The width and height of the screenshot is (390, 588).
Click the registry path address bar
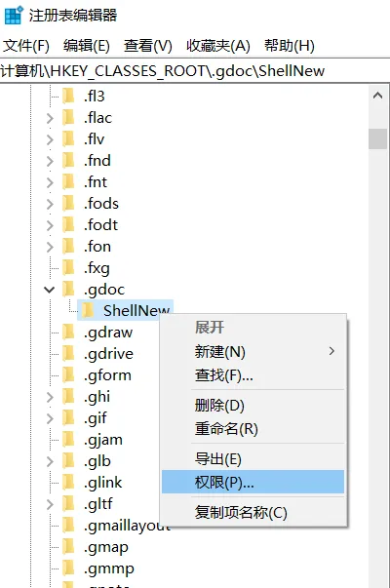click(x=195, y=71)
